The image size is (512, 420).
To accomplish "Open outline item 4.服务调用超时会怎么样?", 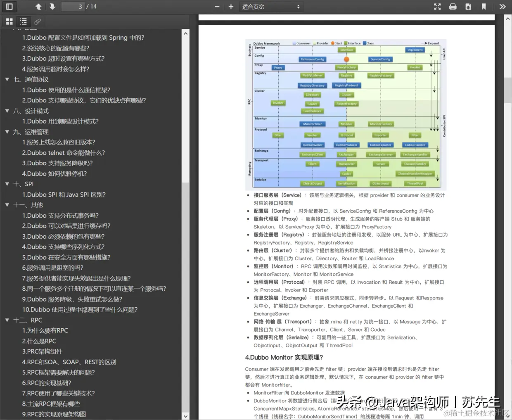I will [56, 69].
